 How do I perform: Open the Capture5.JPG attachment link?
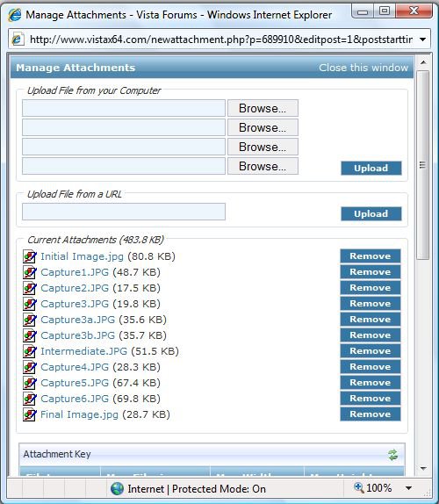click(x=75, y=383)
